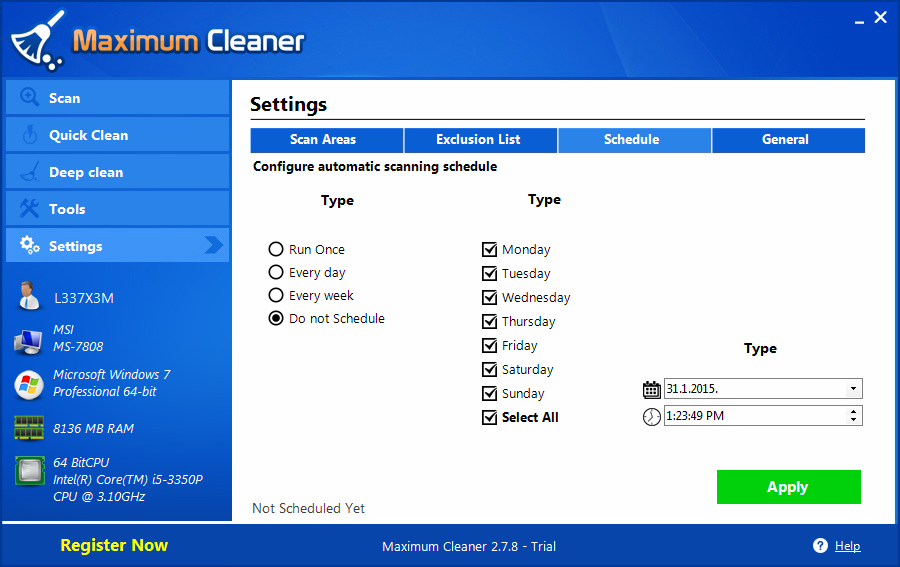Decrease time with the down spinner arrow
The image size is (900, 567).
[854, 420]
